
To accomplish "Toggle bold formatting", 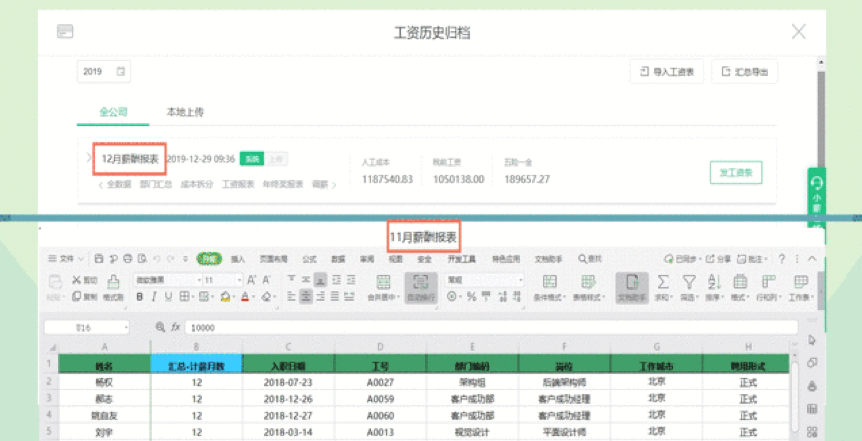I will 140,297.
